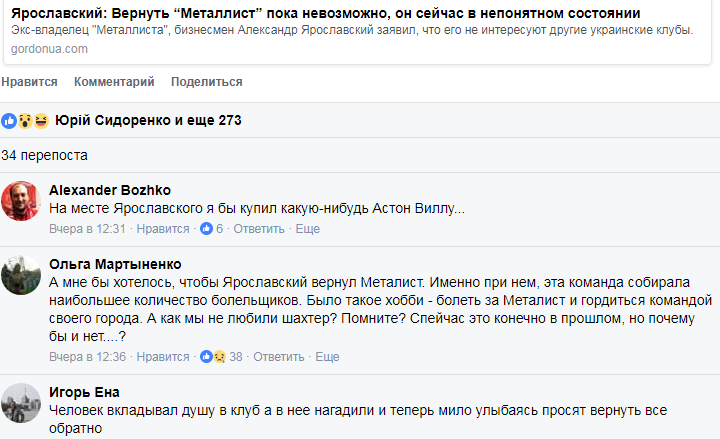The image size is (720, 439).
Task: Reply to Ольга Мартыненко via Ответить
Action: 279,357
